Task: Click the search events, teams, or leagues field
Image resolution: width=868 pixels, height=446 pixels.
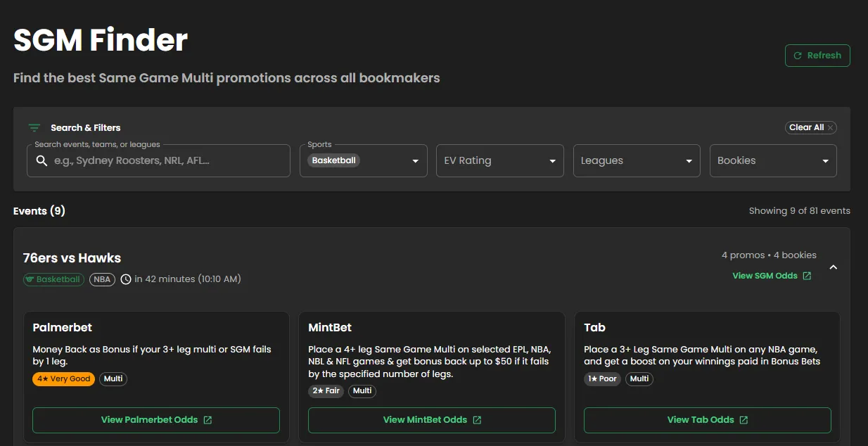Action: click(x=158, y=160)
